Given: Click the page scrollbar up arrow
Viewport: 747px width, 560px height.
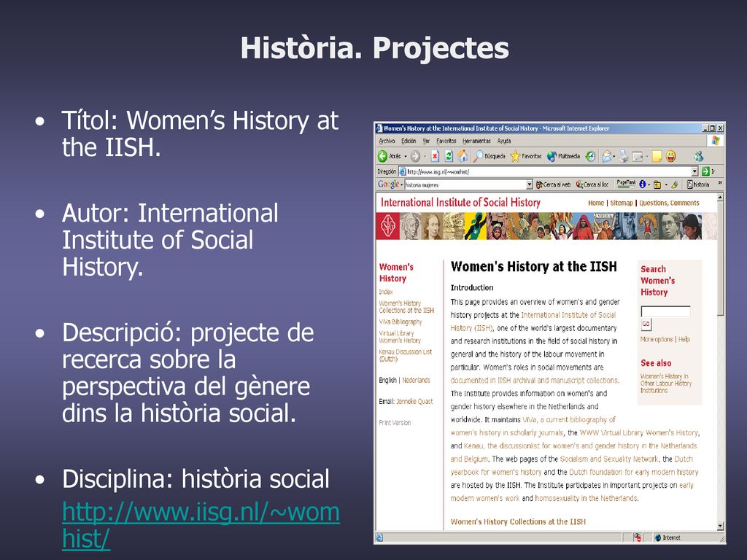Looking at the screenshot, I should coord(720,197).
